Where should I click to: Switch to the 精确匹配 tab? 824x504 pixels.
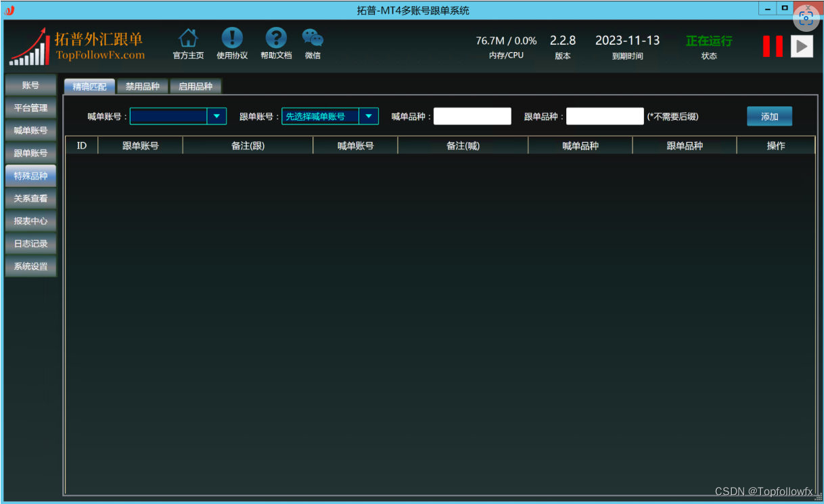[89, 87]
